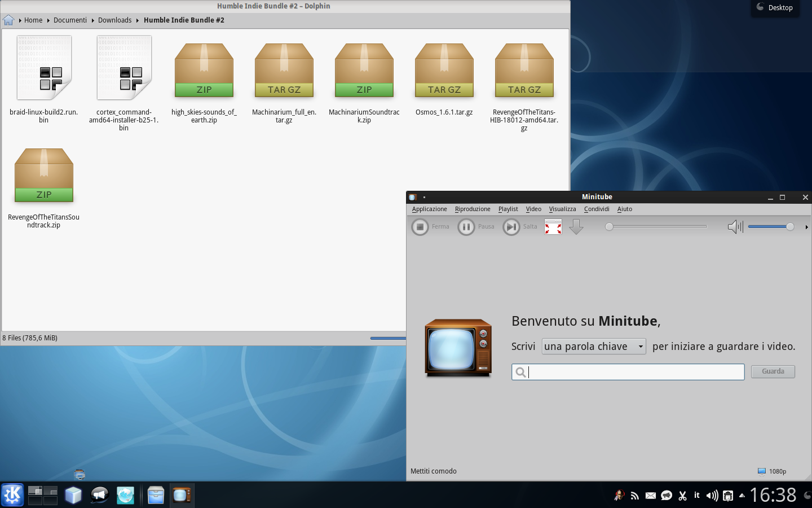Open the Visualizza menu

click(x=562, y=209)
